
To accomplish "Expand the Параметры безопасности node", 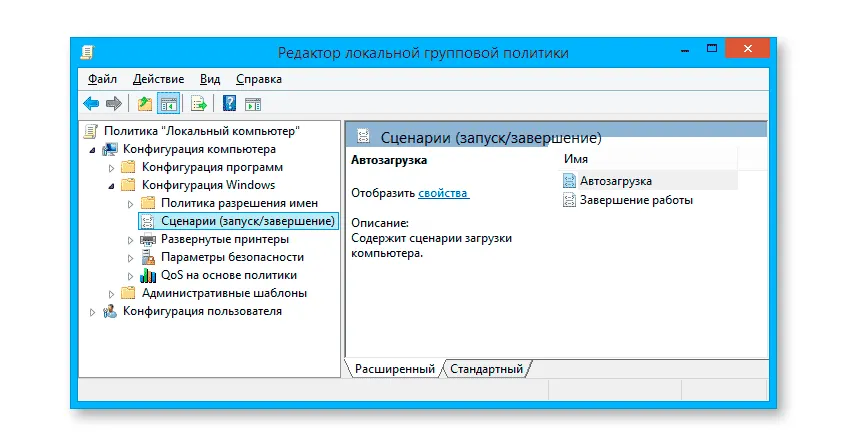I will pos(130,258).
